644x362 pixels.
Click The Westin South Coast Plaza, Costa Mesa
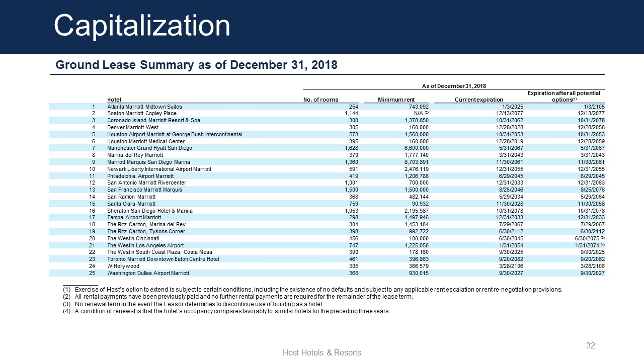coord(159,252)
